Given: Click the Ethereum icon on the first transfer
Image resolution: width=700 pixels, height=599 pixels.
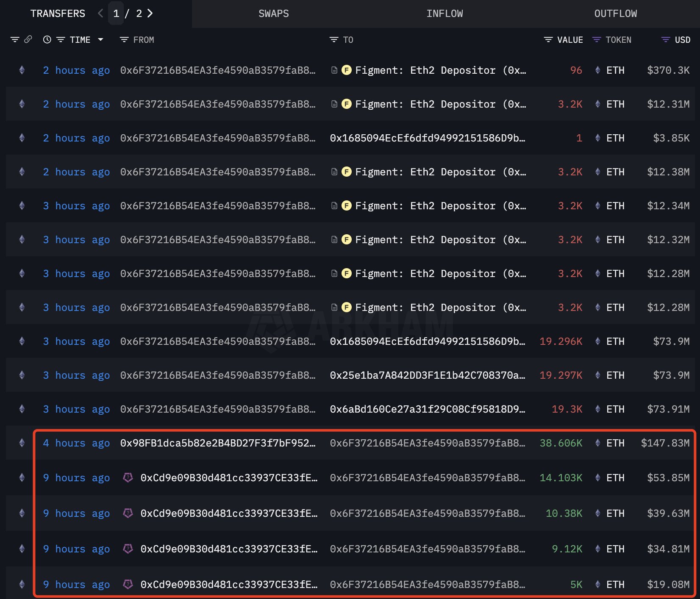Looking at the screenshot, I should (x=22, y=70).
